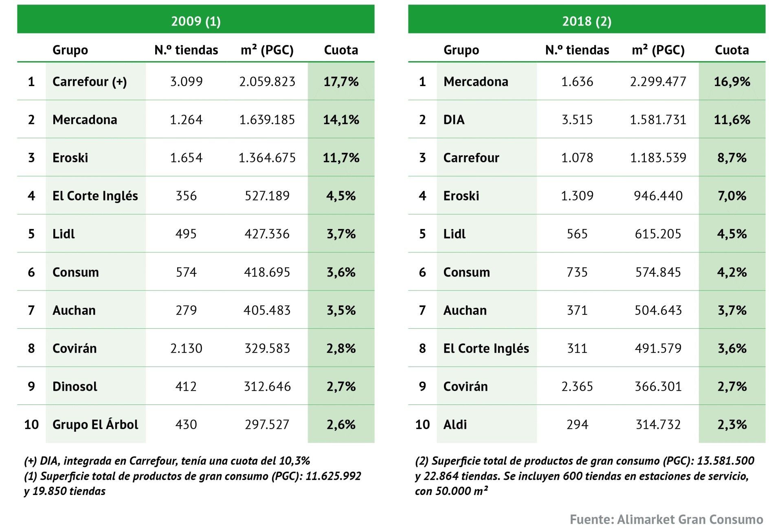782x532 pixels.
Task: Select Lidl's store count 495
Action: pyautogui.click(x=186, y=234)
